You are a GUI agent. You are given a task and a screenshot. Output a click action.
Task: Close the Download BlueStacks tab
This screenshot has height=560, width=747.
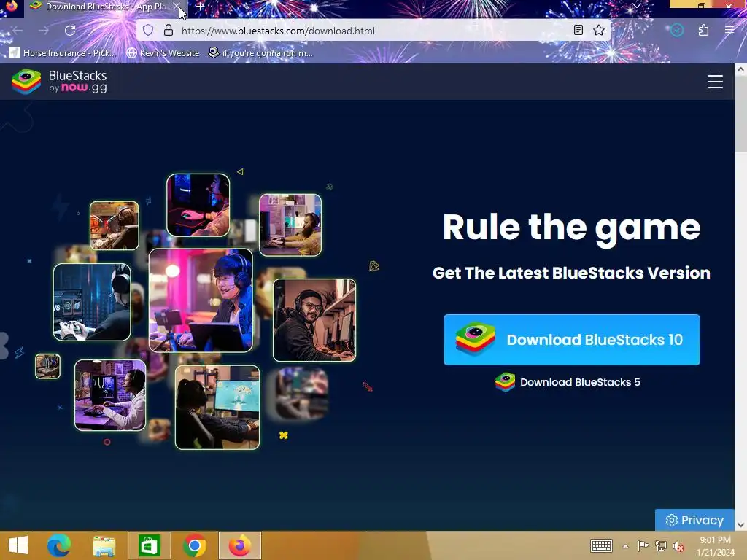(177, 6)
